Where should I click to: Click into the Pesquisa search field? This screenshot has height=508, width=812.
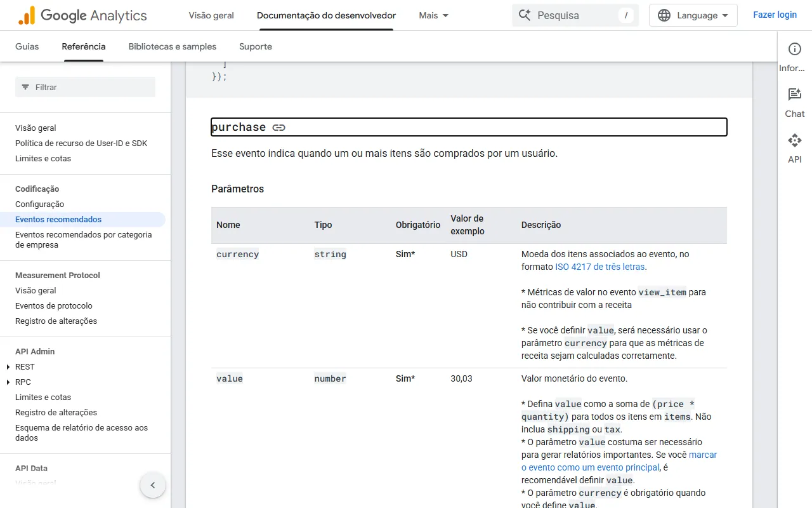pyautogui.click(x=575, y=15)
